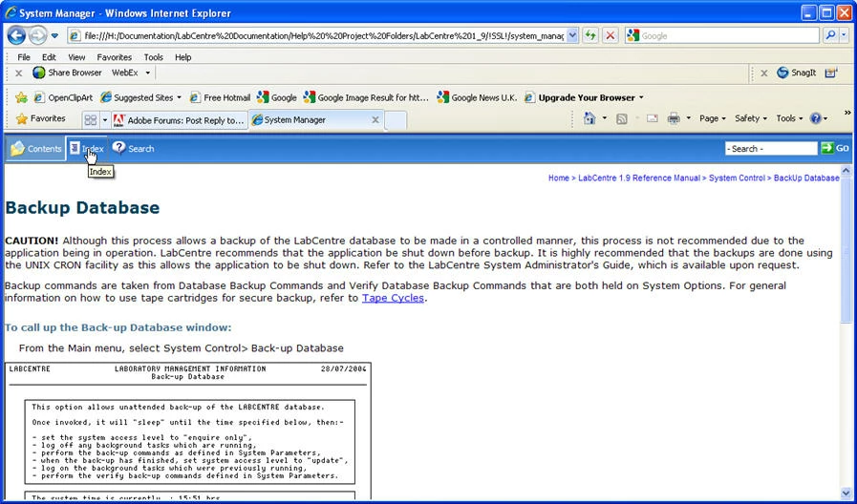This screenshot has height=504, width=857.
Task: Open the Tools menu in menu bar
Action: click(154, 57)
